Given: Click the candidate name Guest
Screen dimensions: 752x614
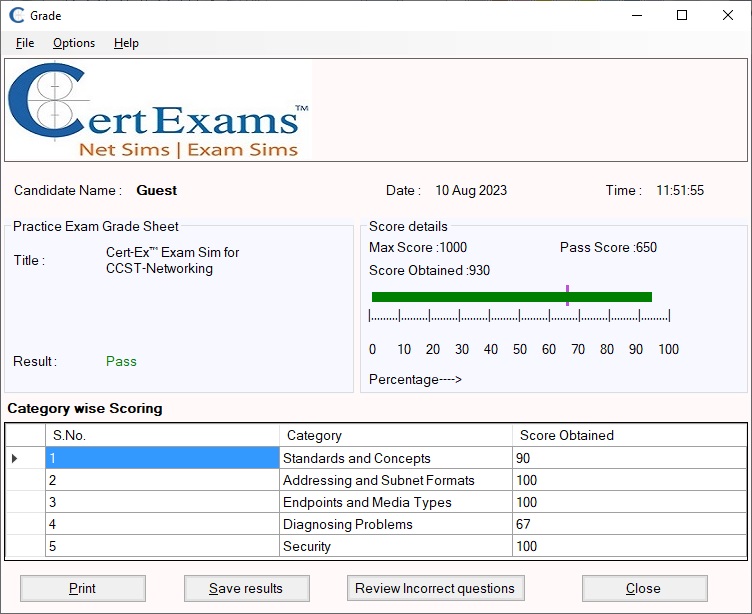Looking at the screenshot, I should pos(157,190).
